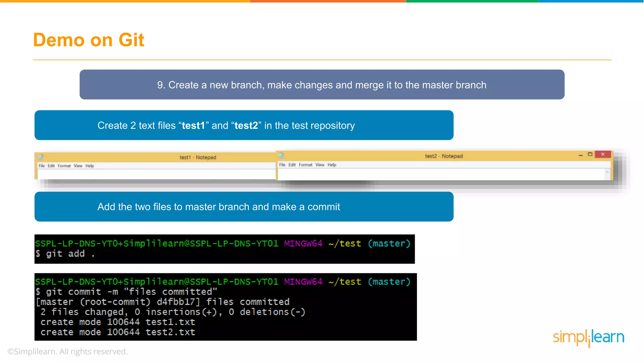Open Edit menu in test2 Notepad
The width and height of the screenshot is (644, 362).
pos(292,165)
